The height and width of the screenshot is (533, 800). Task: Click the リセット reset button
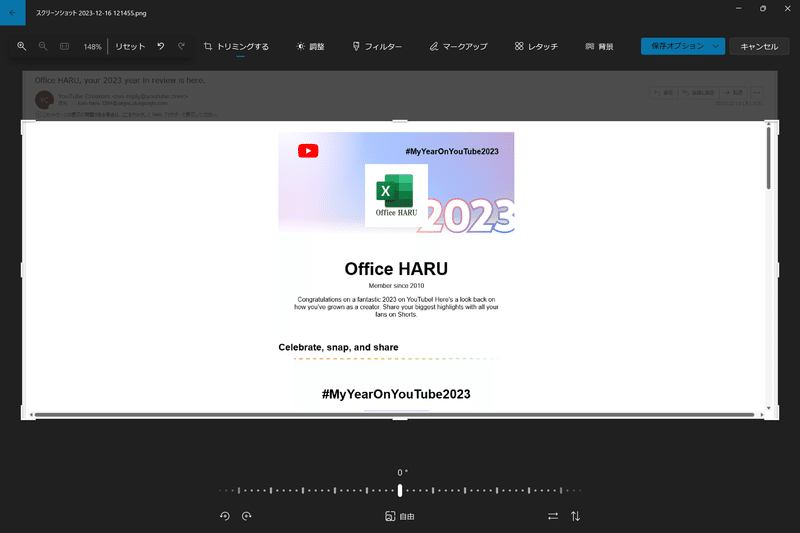pos(130,46)
